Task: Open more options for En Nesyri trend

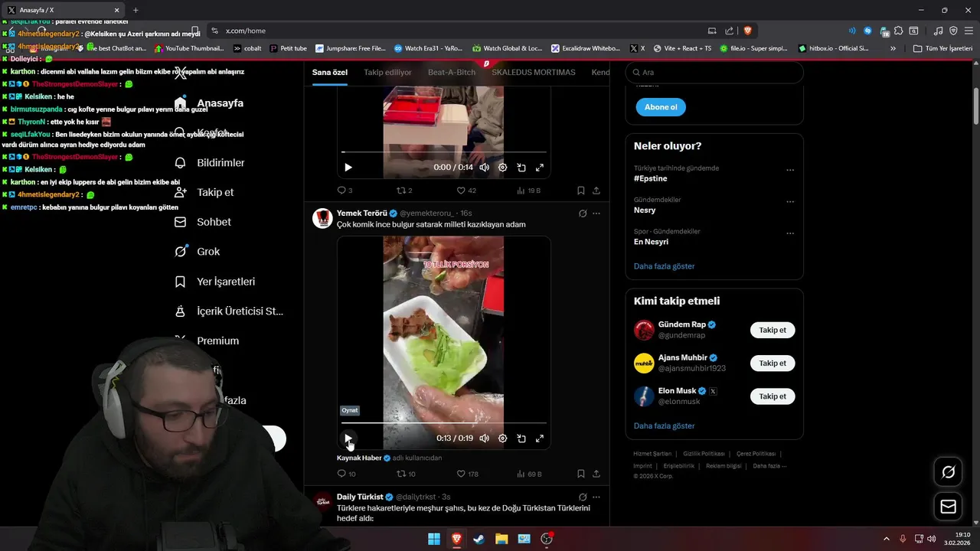Action: [790, 233]
